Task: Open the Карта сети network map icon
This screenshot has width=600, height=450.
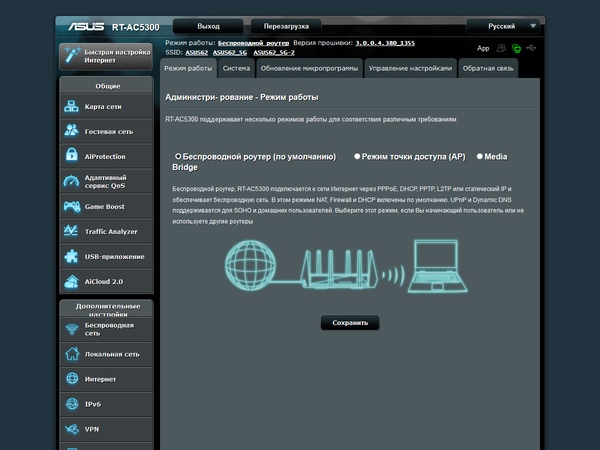Action: click(x=71, y=106)
